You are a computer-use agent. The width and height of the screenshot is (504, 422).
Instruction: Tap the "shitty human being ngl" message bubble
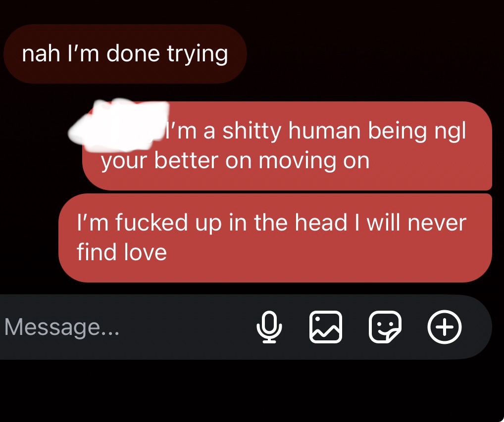pyautogui.click(x=287, y=146)
